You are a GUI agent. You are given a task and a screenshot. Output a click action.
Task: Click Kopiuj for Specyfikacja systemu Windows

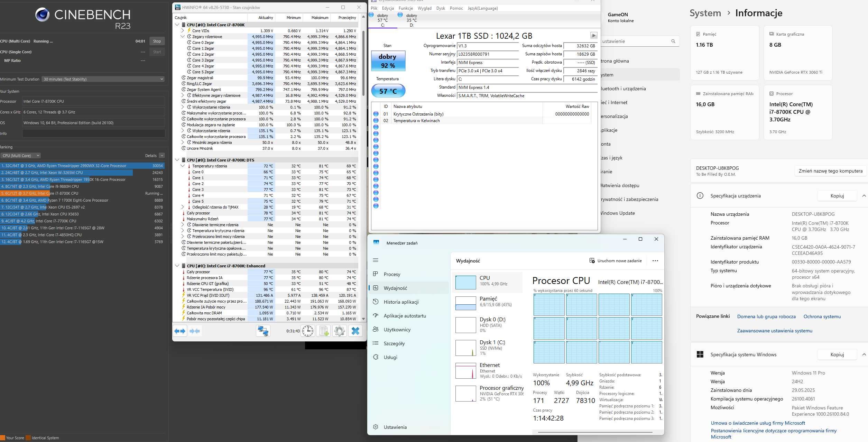[x=837, y=354]
